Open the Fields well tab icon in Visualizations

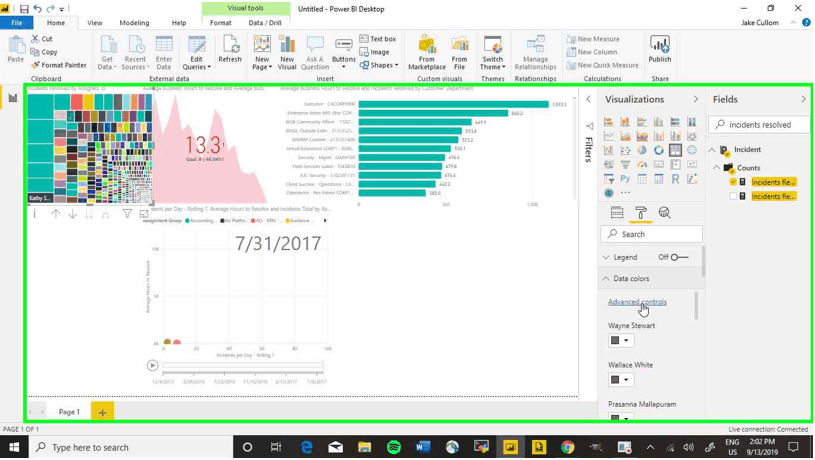pos(617,213)
